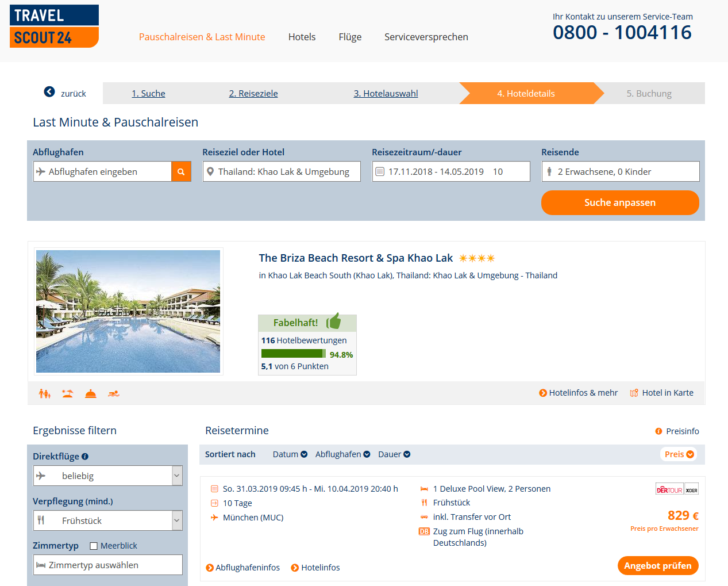This screenshot has width=728, height=586.
Task: Open the Hotels menu item
Action: (x=302, y=37)
